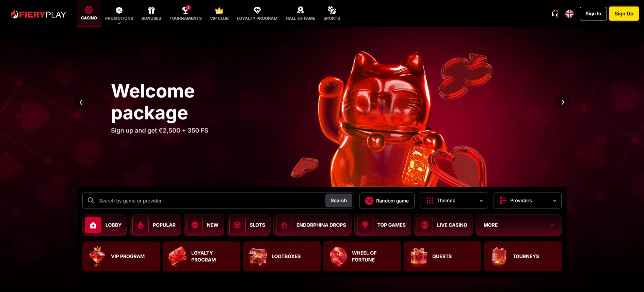Viewport: 644px width, 292px height.
Task: Click the Welcome package heading
Action: point(153,102)
